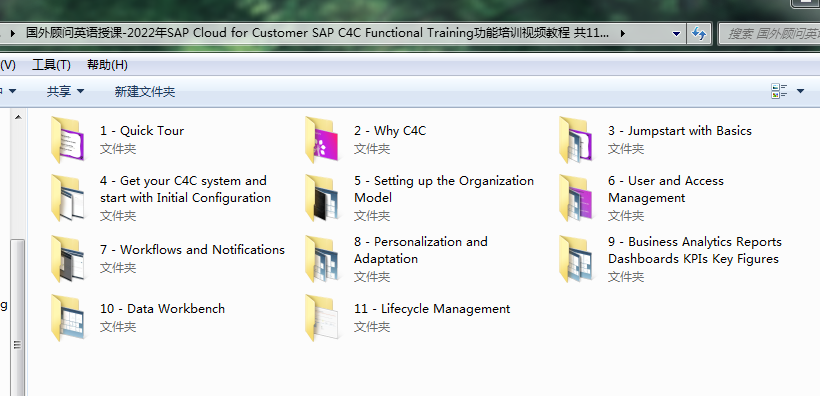
Task: Click '4 - Get your C4C system and start with Initial Configuration' name
Action: click(185, 189)
